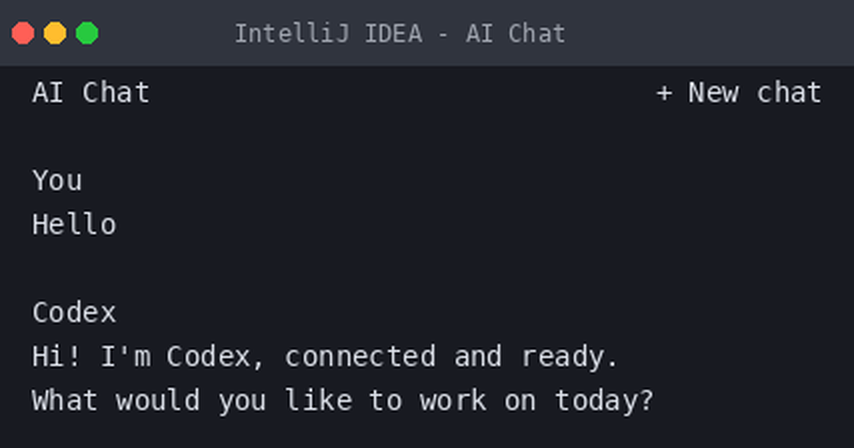The image size is (854, 448).
Task: Click the word today? in Codex's reply
Action: (604, 402)
